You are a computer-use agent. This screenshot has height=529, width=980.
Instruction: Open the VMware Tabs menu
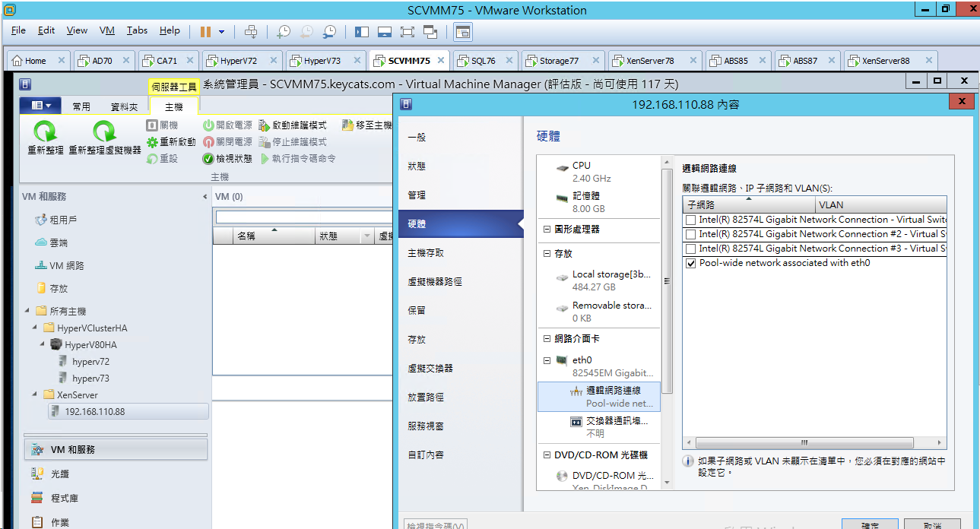(x=137, y=30)
